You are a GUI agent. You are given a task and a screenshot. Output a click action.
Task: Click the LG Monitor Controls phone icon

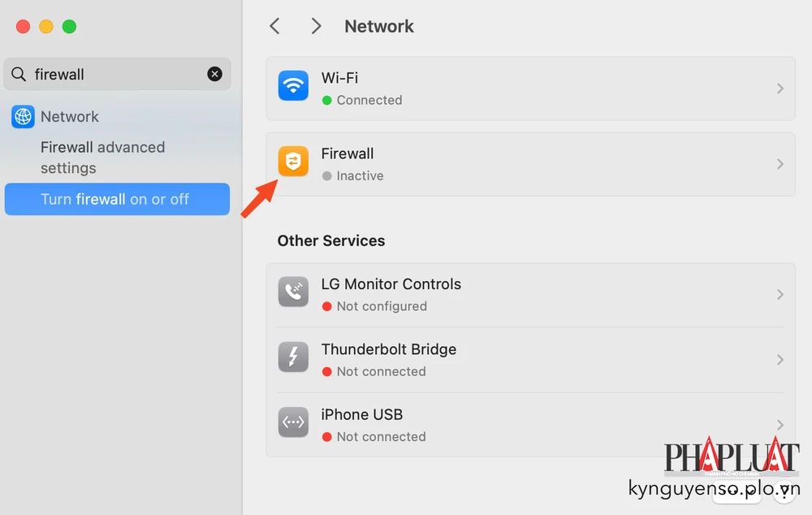(x=293, y=292)
